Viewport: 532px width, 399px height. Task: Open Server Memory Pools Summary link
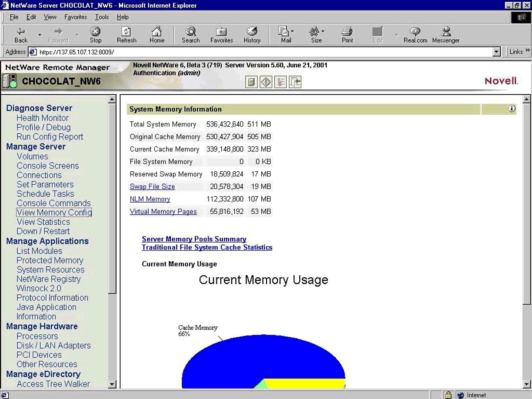point(194,239)
